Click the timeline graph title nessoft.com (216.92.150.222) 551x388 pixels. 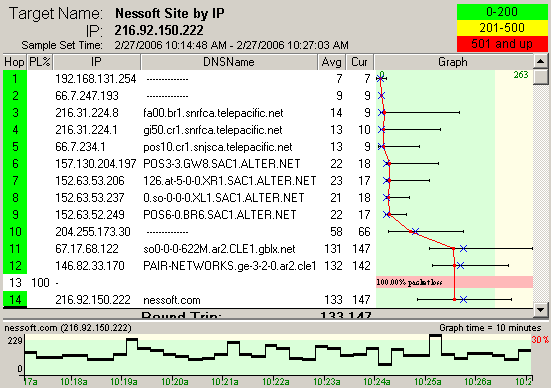(x=68, y=328)
